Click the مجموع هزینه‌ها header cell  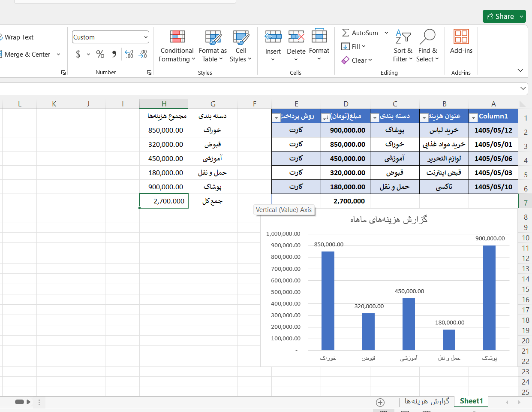(164, 116)
